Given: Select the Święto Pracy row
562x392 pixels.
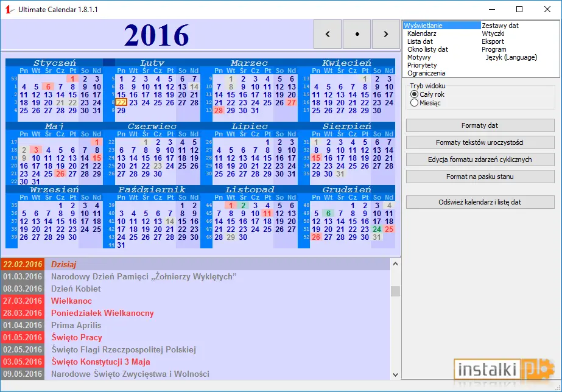Looking at the screenshot, I should tap(195, 338).
